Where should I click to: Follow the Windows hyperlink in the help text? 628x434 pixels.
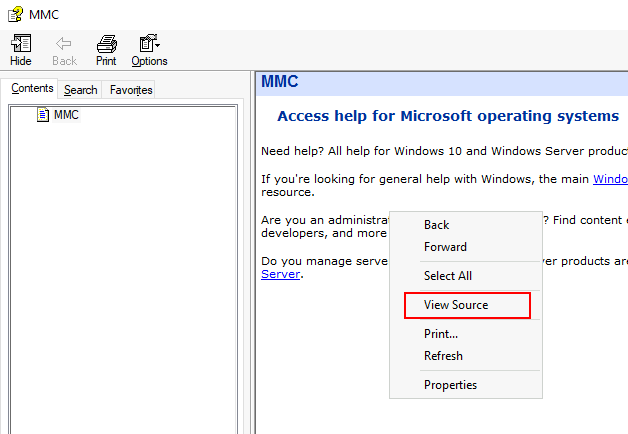click(x=610, y=180)
